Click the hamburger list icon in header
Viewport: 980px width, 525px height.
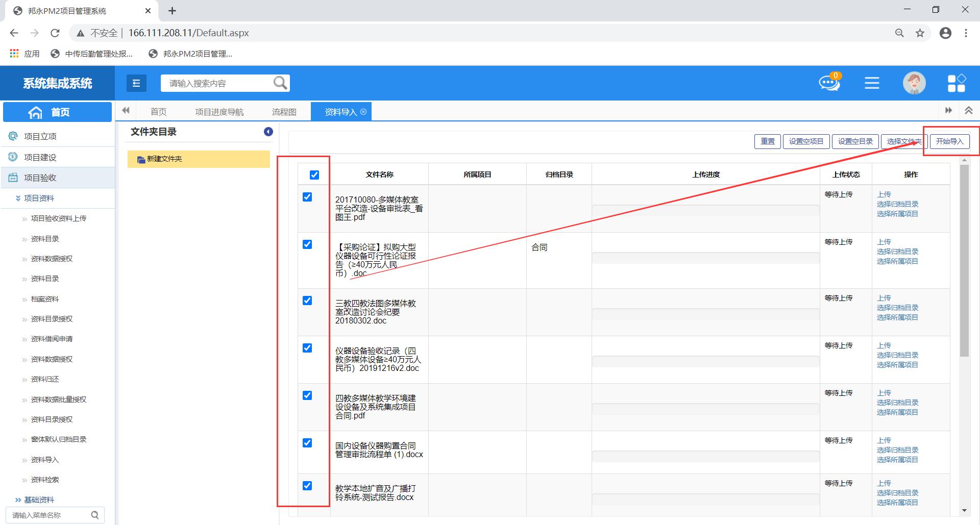click(x=872, y=83)
